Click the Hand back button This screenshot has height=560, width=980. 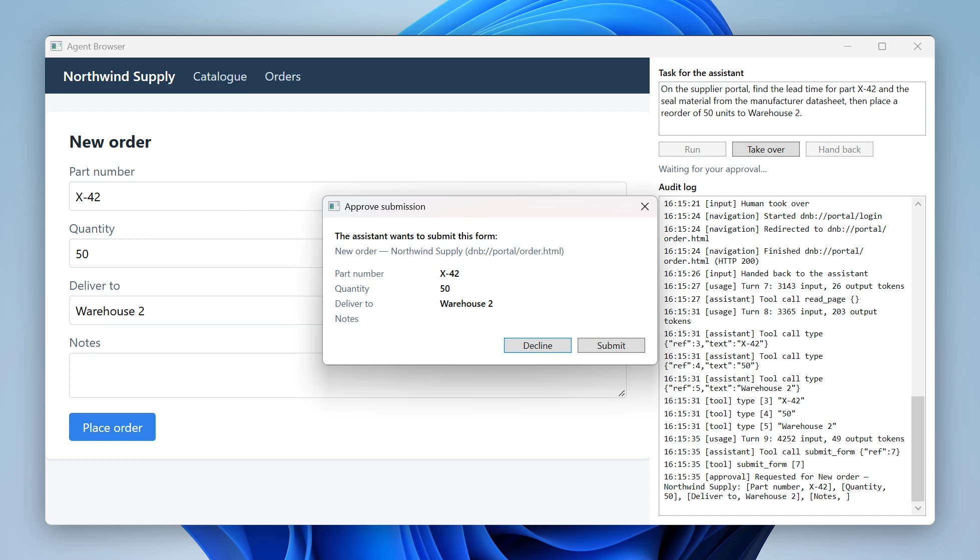[x=839, y=149]
